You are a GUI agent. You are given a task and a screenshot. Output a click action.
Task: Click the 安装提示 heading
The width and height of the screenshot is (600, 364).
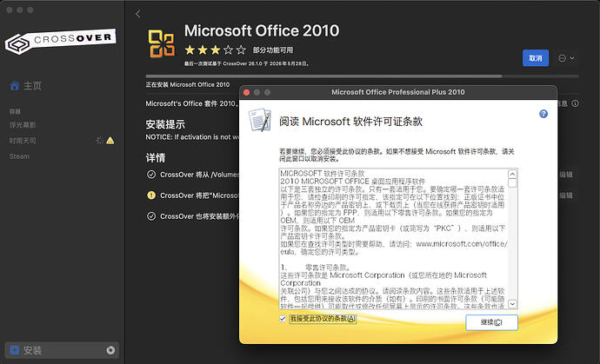165,124
